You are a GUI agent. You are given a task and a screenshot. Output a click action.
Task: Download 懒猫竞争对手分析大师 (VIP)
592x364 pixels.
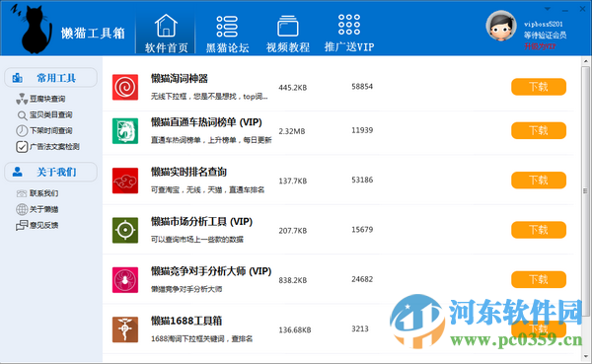pyautogui.click(x=539, y=279)
